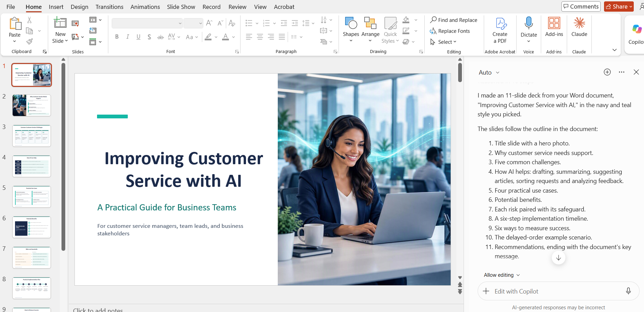Click the Paste clipboard icon

15,24
